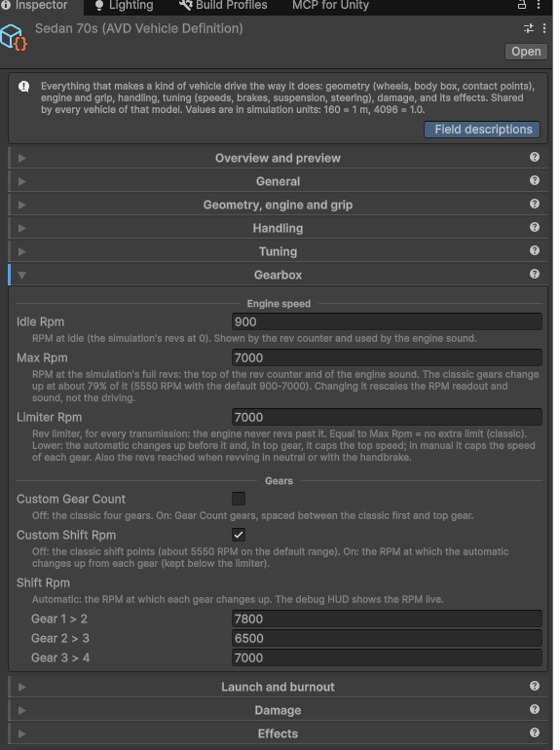Click the Limiter Rpm value field
This screenshot has width=560, height=750.
387,417
